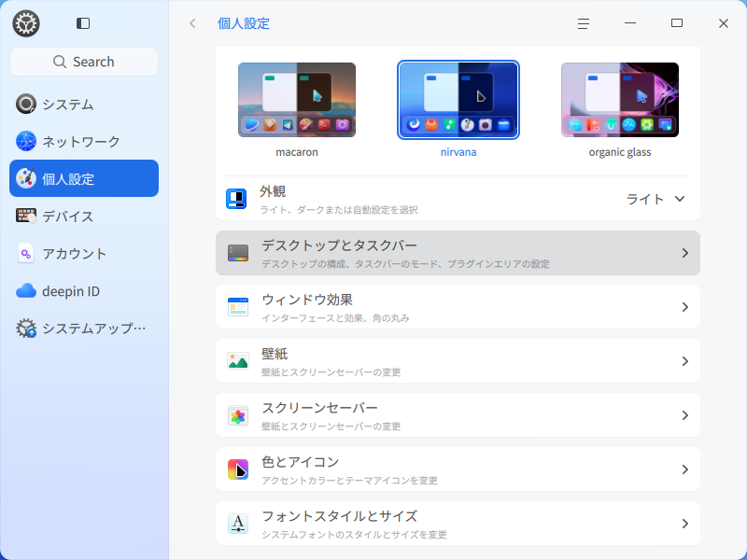Open the hamburger main menu
The height and width of the screenshot is (560, 747).
pyautogui.click(x=584, y=23)
